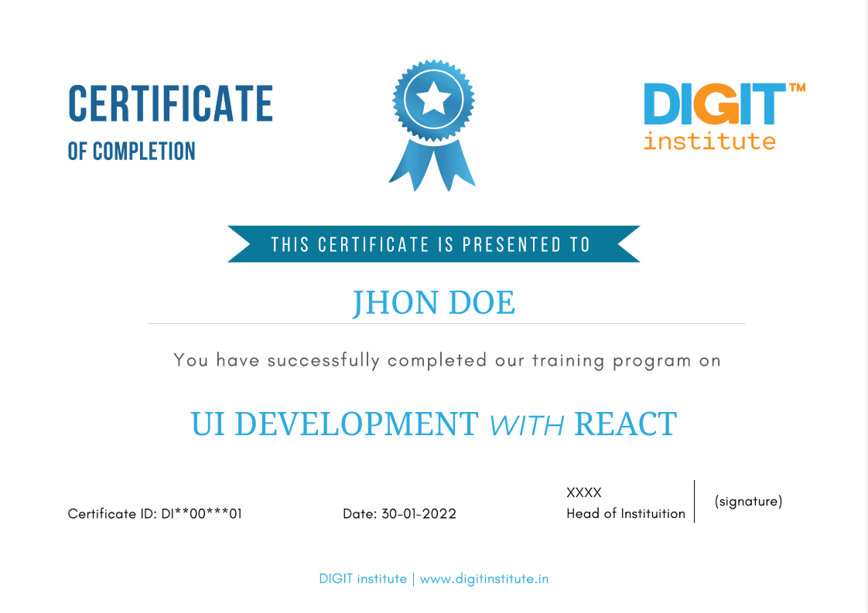Click the 'XXXX' name placeholder
Screen dimensions: 868x613
coord(583,492)
